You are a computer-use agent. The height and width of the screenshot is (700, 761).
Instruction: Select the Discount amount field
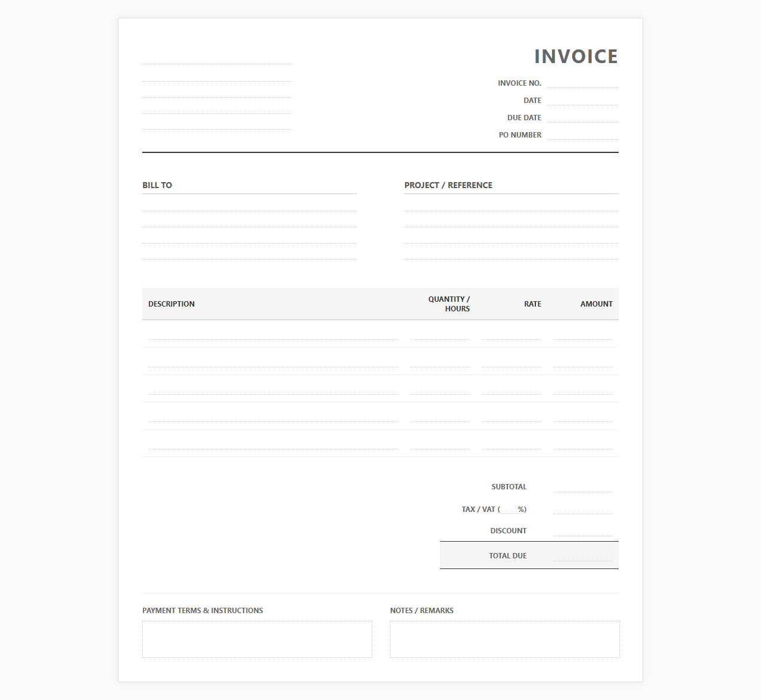click(x=583, y=530)
